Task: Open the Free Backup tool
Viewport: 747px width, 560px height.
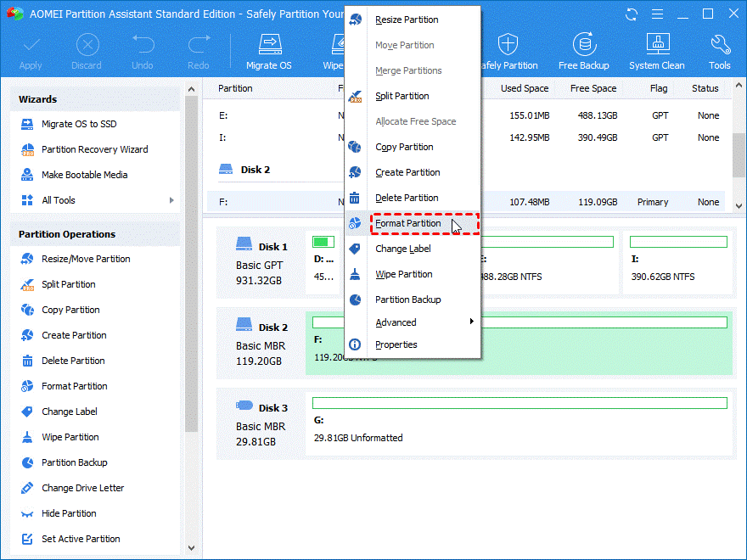Action: (584, 44)
